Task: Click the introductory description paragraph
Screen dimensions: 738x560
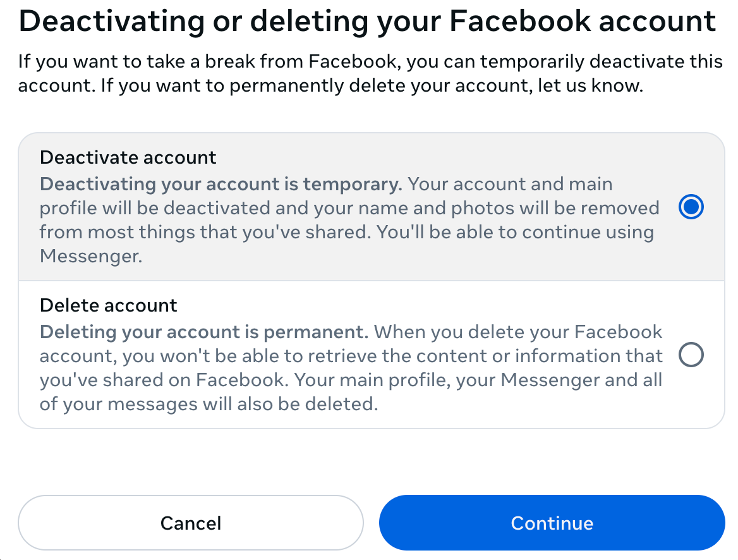Action: (371, 73)
